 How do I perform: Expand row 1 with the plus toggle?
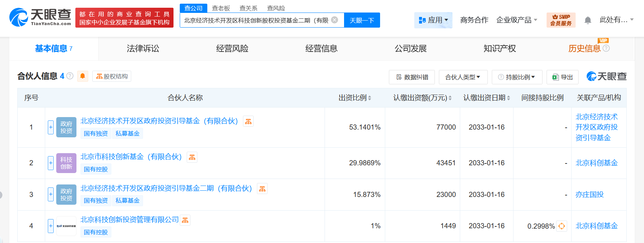coord(51,127)
